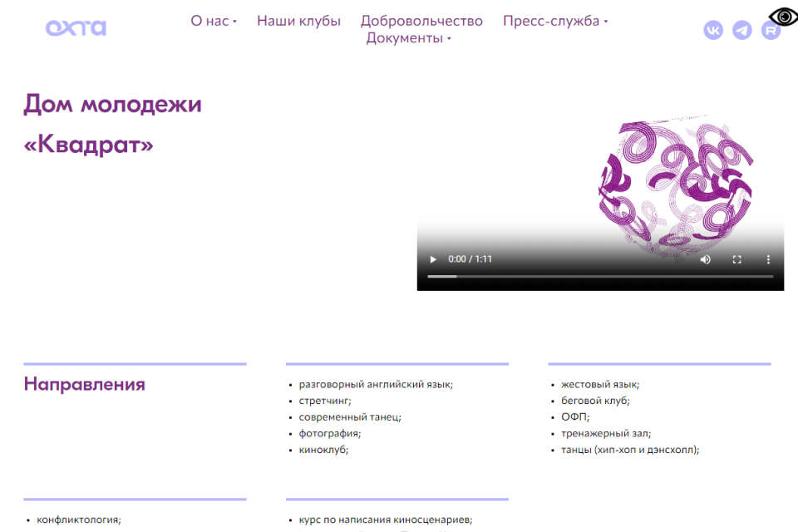This screenshot has height=532, width=798.
Task: Expand the «О нас» dropdown menu
Action: (x=214, y=21)
